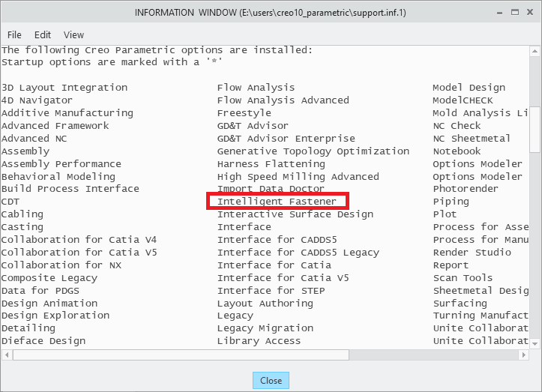The image size is (542, 392).
Task: Click the Interface for STEP entry
Action: click(x=271, y=291)
